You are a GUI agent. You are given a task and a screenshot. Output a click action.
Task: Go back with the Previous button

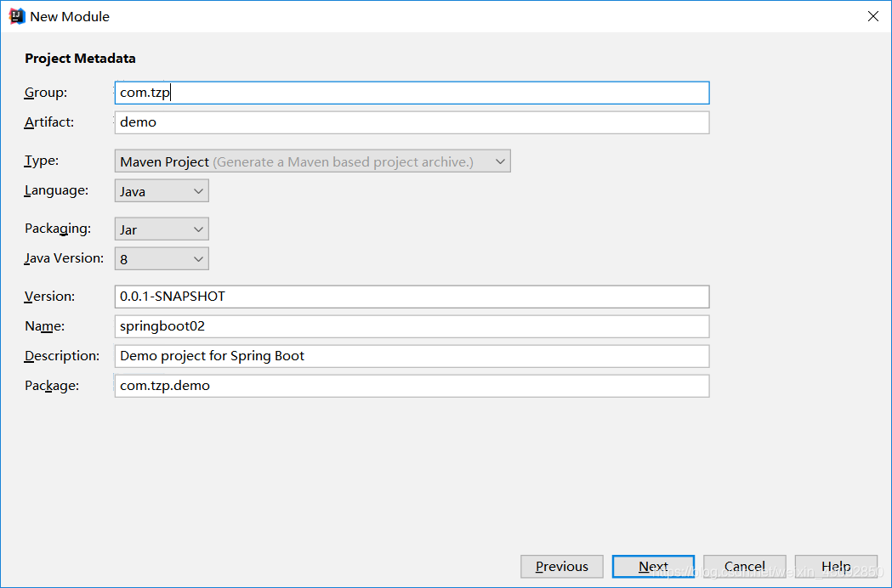tap(561, 567)
